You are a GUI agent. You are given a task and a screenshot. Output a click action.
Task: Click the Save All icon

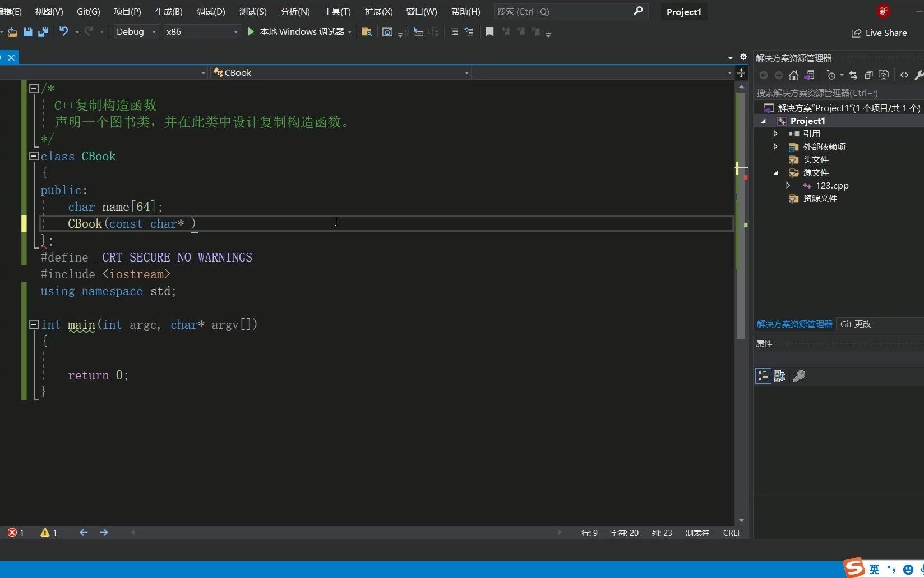(43, 32)
